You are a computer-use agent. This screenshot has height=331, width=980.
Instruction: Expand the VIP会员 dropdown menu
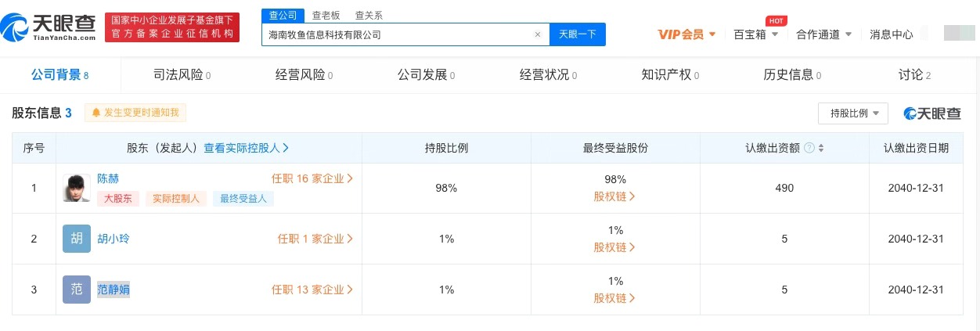(x=686, y=34)
